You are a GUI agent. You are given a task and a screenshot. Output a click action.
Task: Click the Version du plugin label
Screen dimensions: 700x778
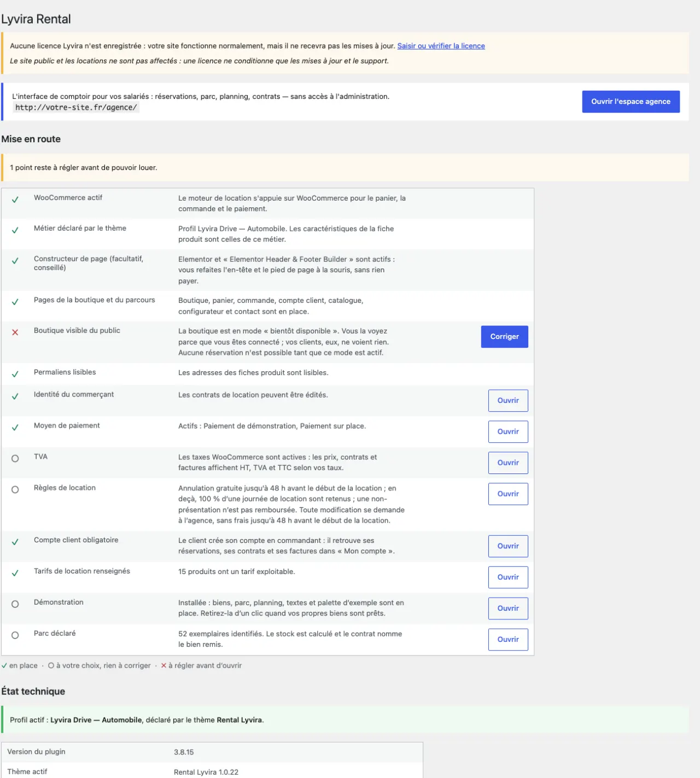[x=36, y=752]
